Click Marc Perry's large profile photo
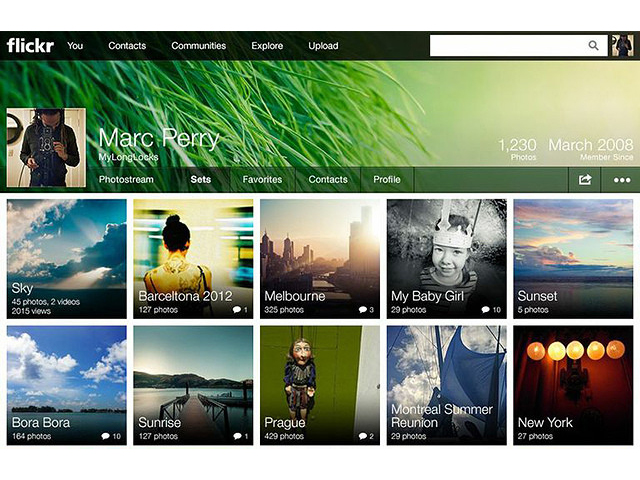Viewport: 640px width, 480px height. tap(43, 148)
